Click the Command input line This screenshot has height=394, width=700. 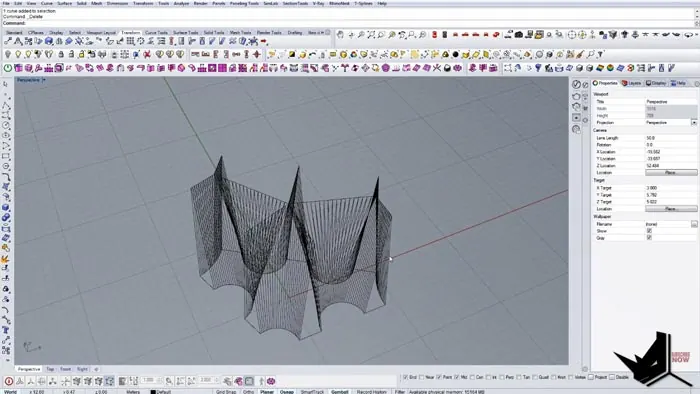348,23
